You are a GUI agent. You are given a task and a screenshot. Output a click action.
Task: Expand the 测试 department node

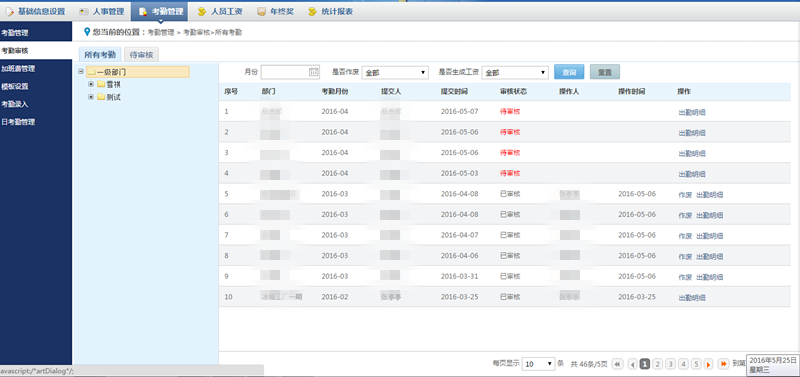(x=91, y=96)
